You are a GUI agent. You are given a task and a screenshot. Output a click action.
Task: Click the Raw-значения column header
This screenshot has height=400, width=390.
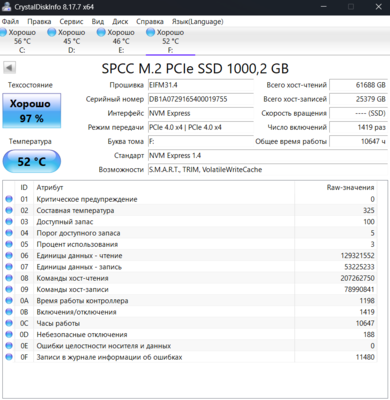click(350, 187)
